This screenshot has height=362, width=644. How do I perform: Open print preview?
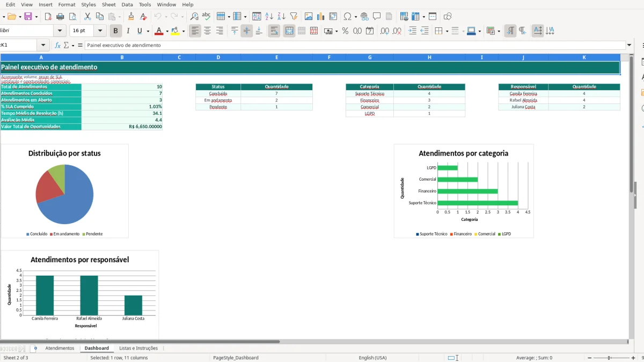(x=72, y=17)
